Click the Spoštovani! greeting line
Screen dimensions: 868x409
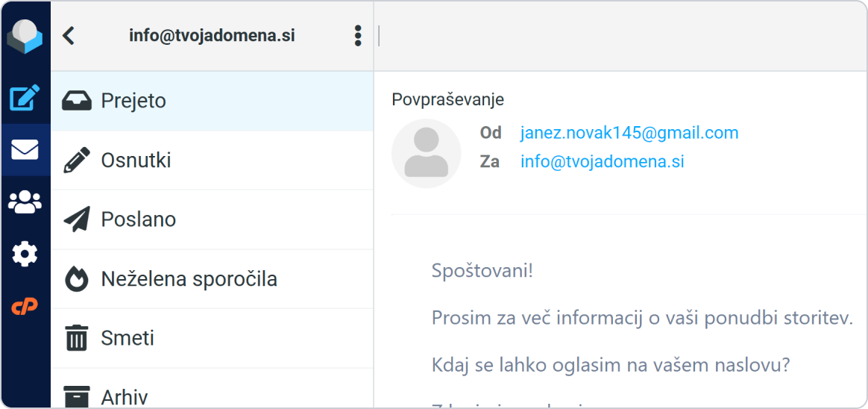pos(482,272)
